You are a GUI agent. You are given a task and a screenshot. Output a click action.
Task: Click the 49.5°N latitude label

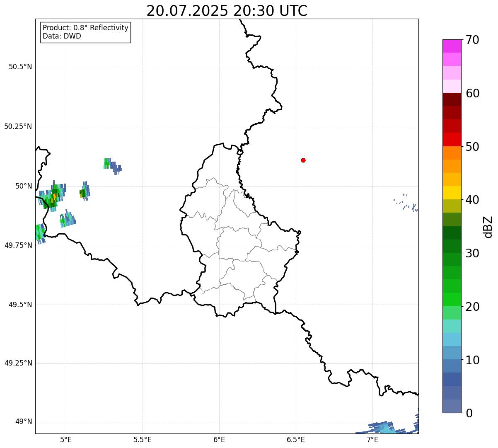tap(20, 305)
